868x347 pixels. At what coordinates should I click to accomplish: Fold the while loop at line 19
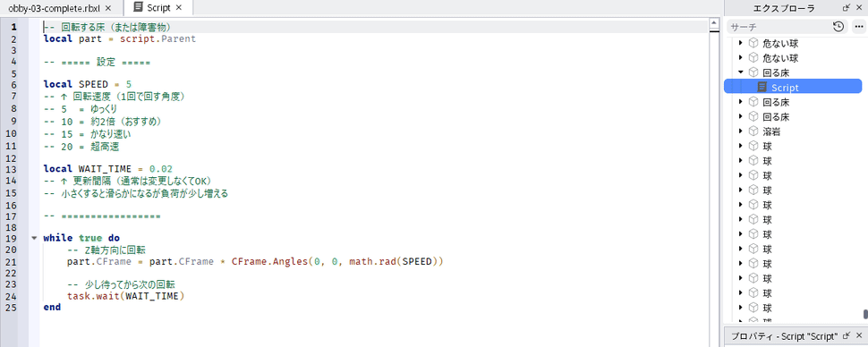34,238
